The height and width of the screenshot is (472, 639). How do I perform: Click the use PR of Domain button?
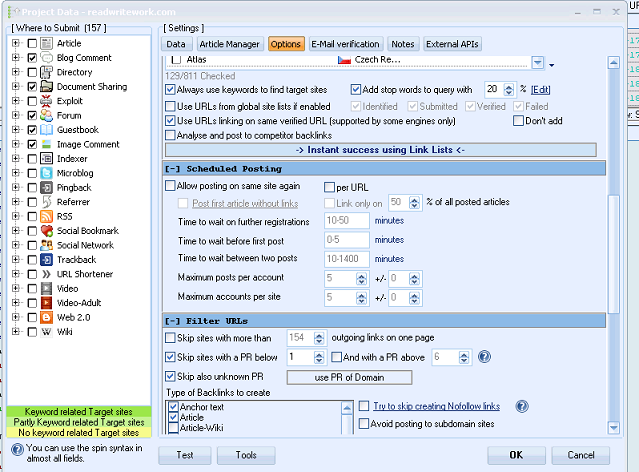coord(349,377)
